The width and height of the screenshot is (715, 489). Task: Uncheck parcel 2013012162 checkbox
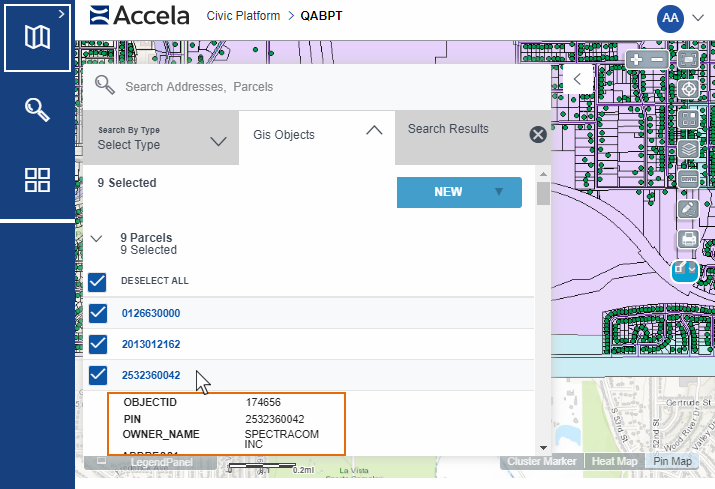(x=98, y=344)
